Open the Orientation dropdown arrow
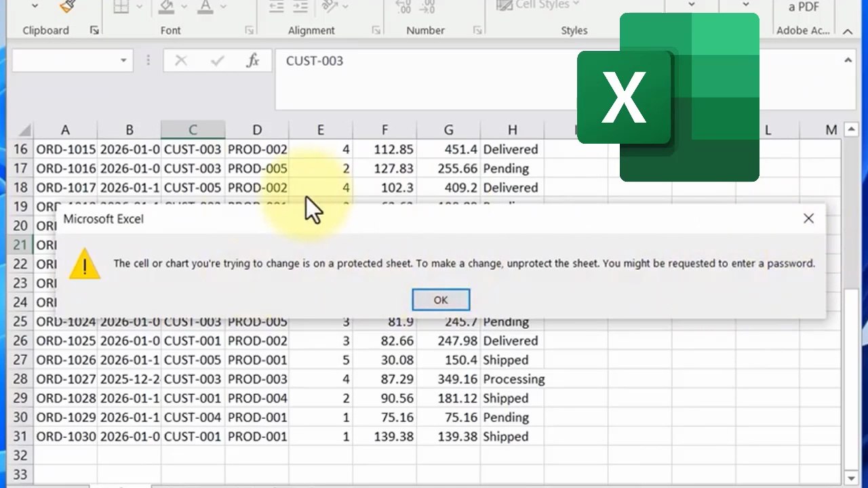 click(346, 6)
